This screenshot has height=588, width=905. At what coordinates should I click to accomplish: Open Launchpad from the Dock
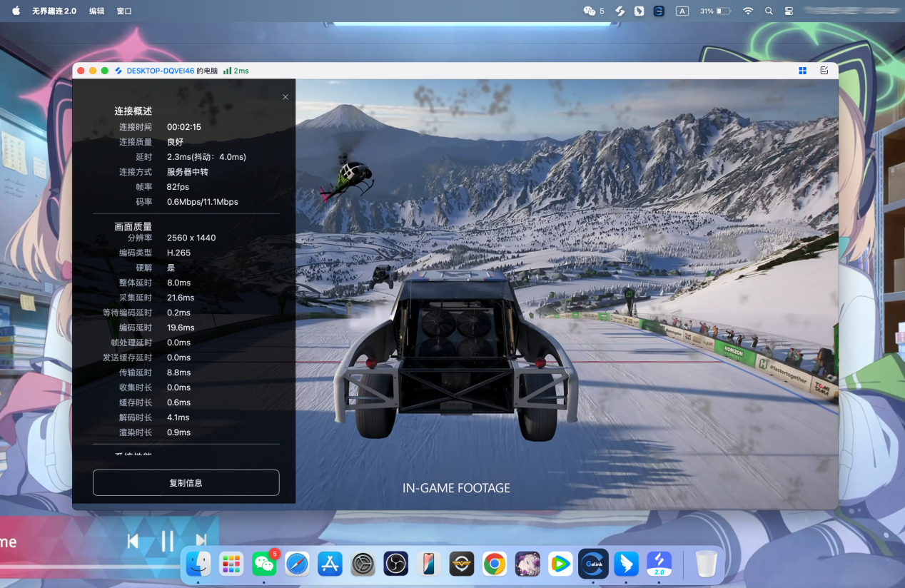click(231, 564)
